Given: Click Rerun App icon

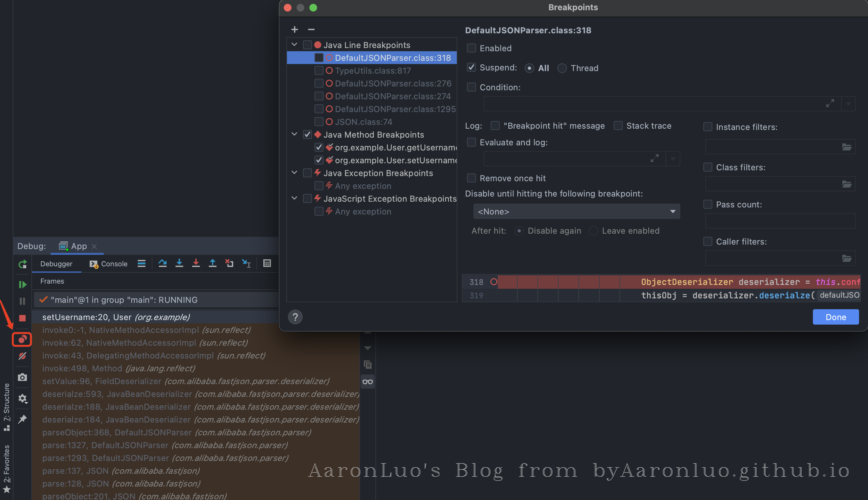Looking at the screenshot, I should 22,264.
